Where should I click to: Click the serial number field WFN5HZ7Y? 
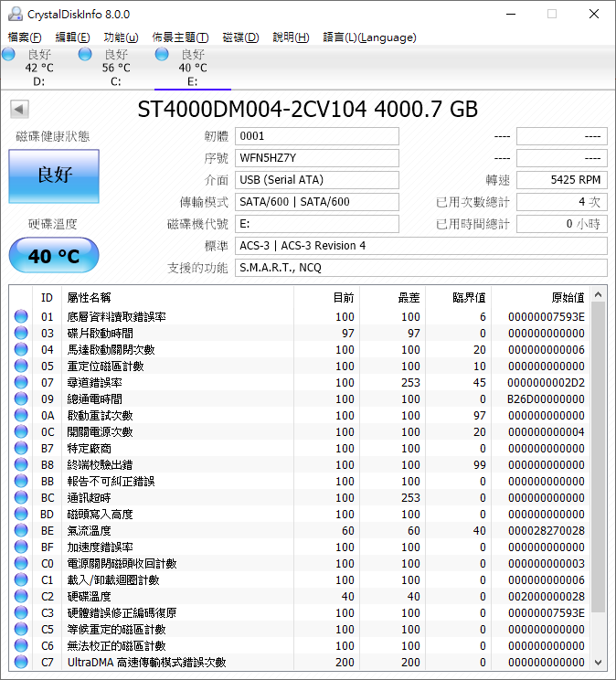317,158
